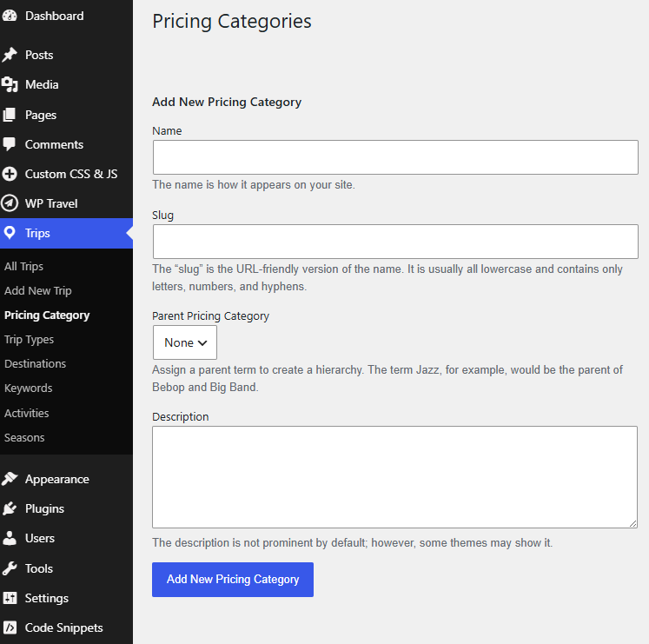Click Add New Trip submenu link
The height and width of the screenshot is (644, 649).
click(x=37, y=291)
